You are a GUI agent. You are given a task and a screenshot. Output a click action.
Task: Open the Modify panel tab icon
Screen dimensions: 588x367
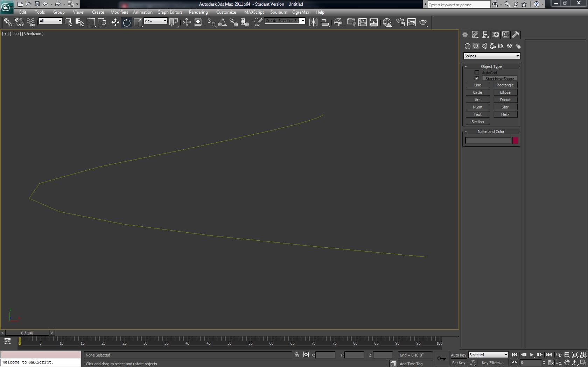pos(475,35)
